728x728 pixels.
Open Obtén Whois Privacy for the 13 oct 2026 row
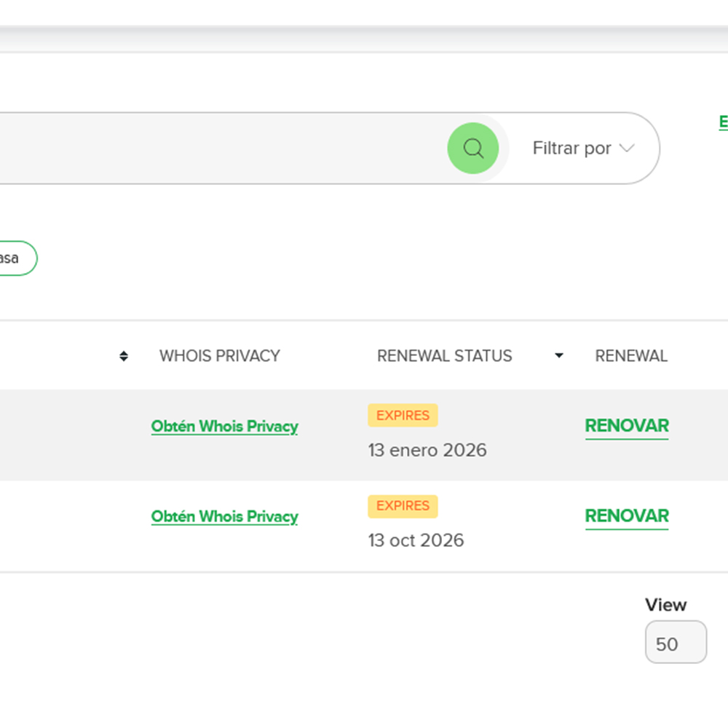pos(224,517)
